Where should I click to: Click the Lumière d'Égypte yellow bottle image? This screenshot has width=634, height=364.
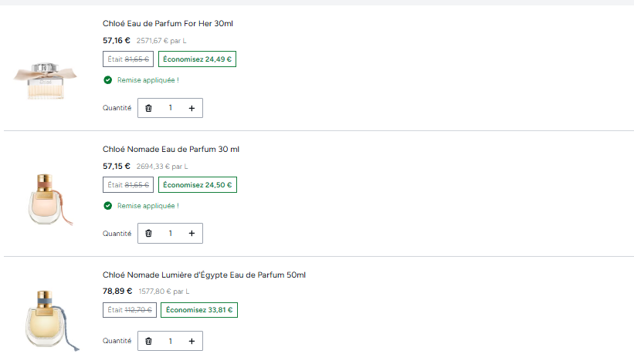point(51,320)
